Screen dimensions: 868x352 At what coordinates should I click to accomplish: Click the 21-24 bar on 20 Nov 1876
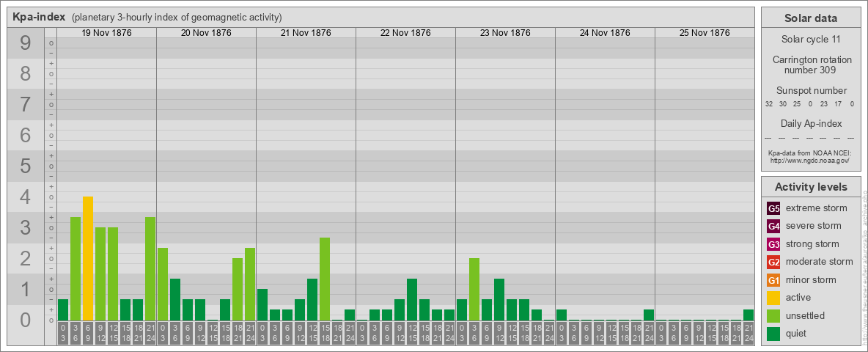point(250,284)
